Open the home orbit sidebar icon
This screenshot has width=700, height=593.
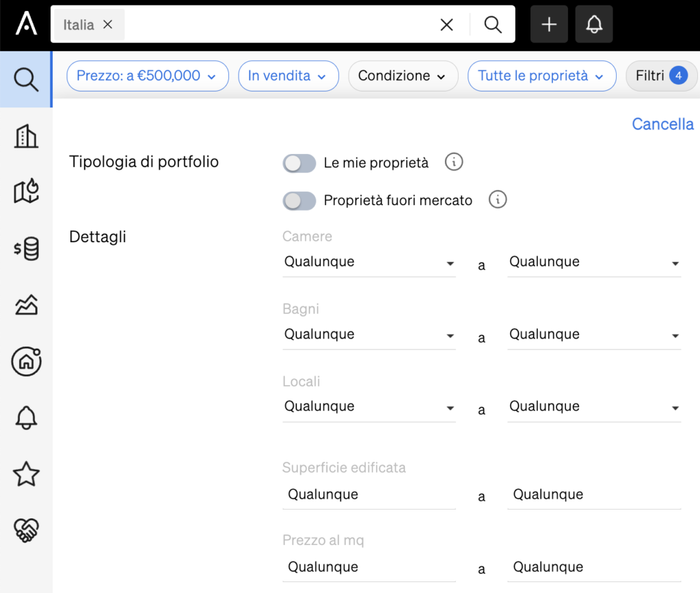(x=27, y=361)
